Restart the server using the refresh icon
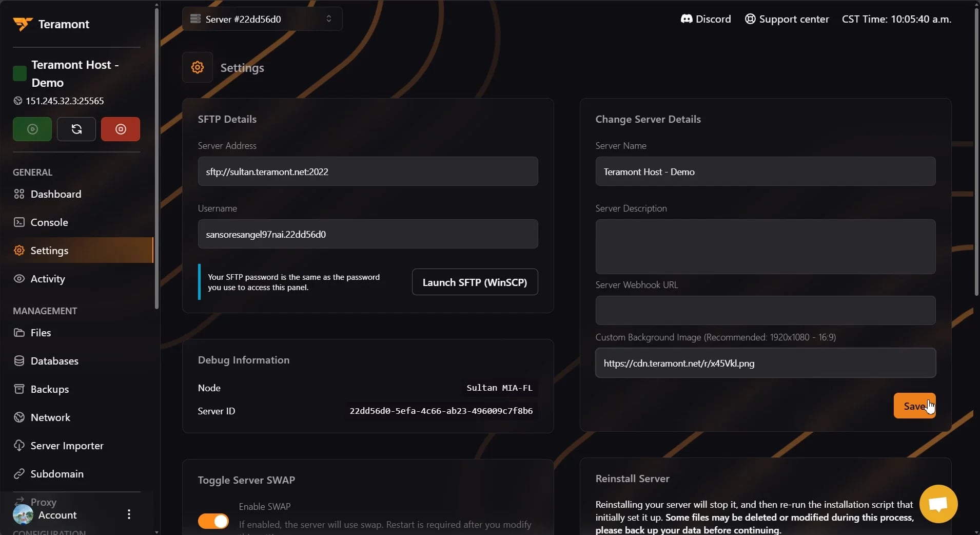 (x=76, y=129)
